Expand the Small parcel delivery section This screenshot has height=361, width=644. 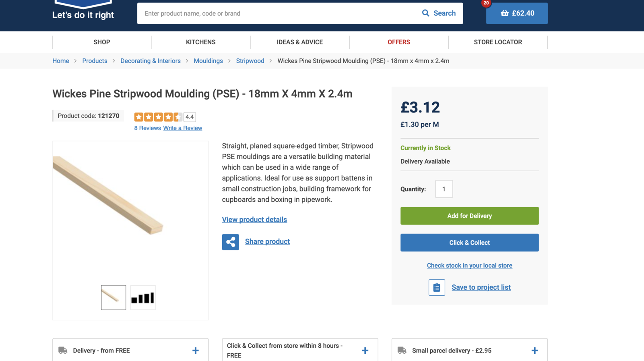click(535, 351)
